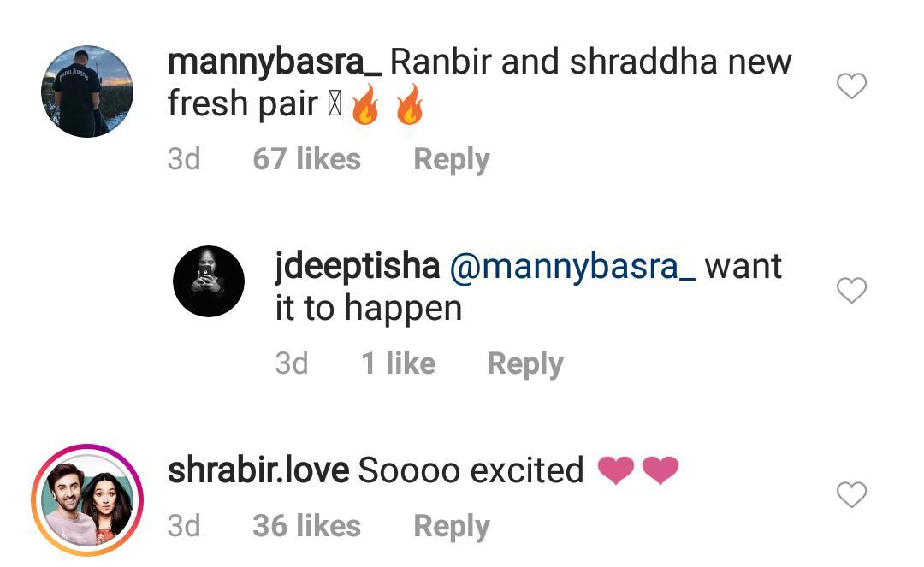The width and height of the screenshot is (924, 567).
Task: Follow the @mannybasra_ mention in the reply
Action: [x=572, y=267]
